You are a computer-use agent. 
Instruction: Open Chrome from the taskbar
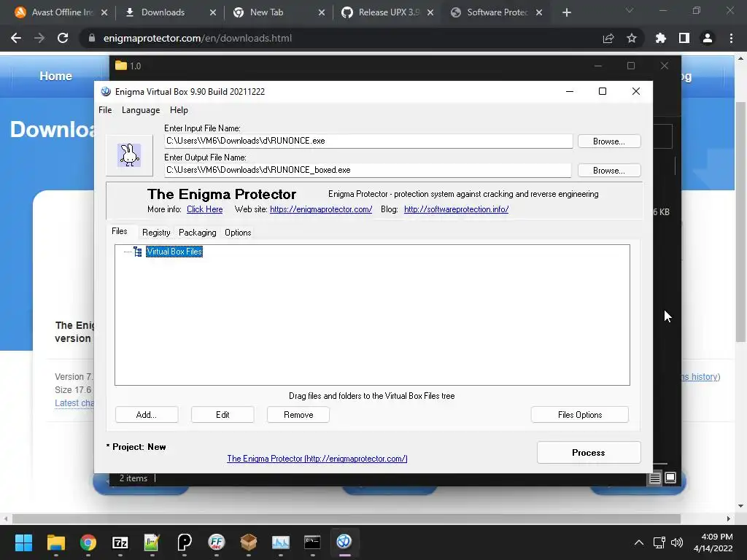point(88,542)
